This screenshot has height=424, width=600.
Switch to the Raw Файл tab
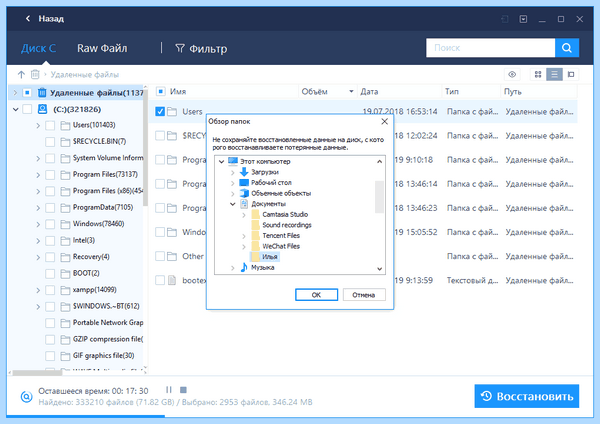[x=102, y=48]
